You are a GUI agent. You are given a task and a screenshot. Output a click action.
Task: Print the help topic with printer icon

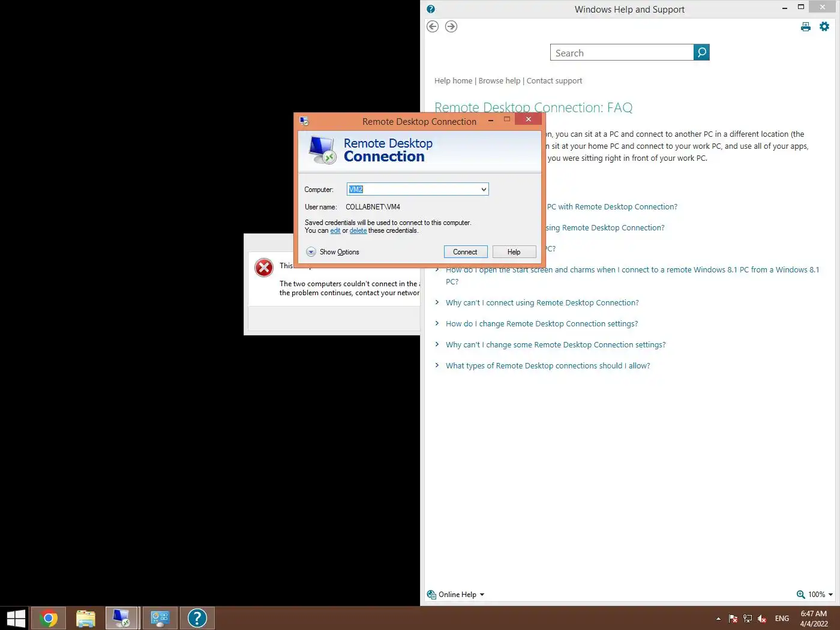806,26
